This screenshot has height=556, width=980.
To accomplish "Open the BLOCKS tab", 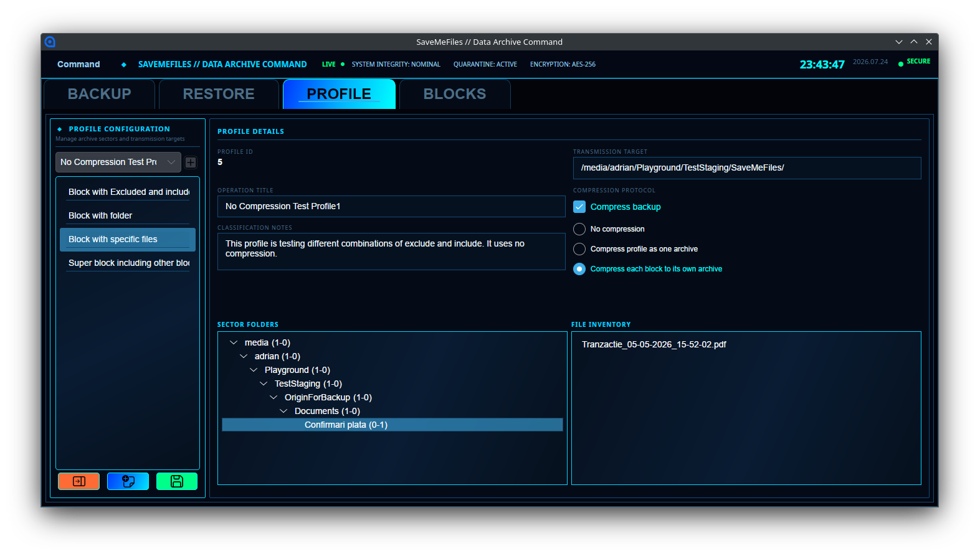I will coord(455,94).
